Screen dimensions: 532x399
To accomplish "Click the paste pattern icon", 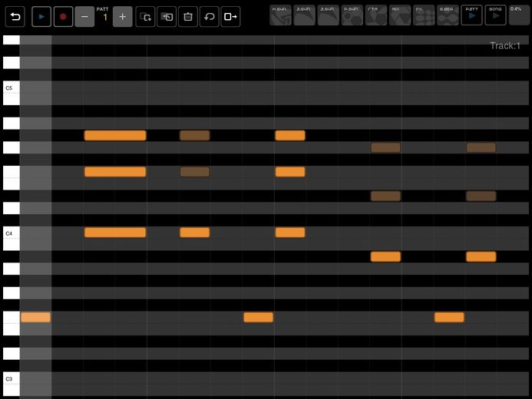I will (167, 17).
